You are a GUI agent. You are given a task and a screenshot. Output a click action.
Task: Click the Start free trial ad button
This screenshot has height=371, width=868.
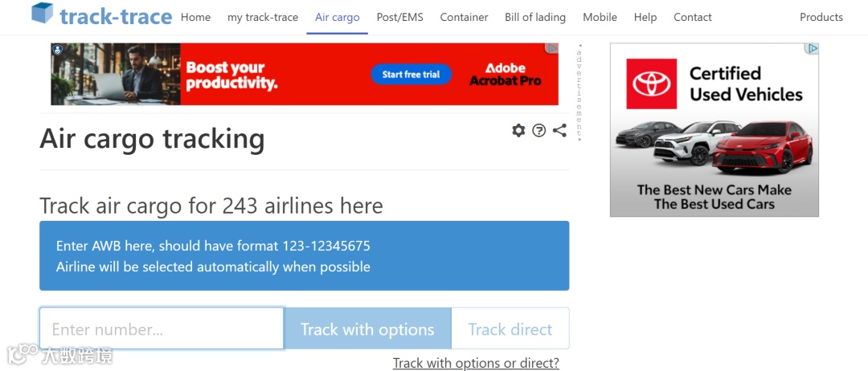pyautogui.click(x=411, y=75)
